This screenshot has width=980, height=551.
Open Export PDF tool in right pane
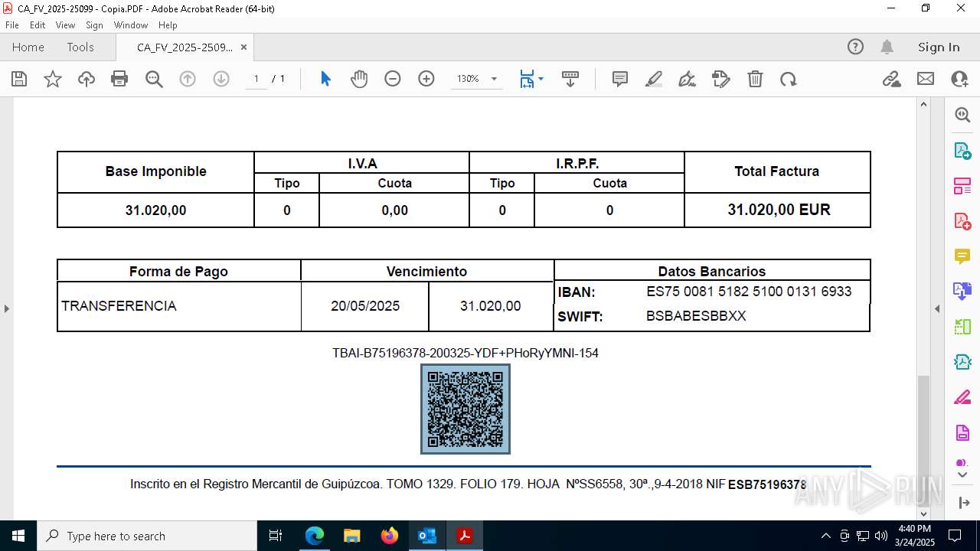(962, 150)
